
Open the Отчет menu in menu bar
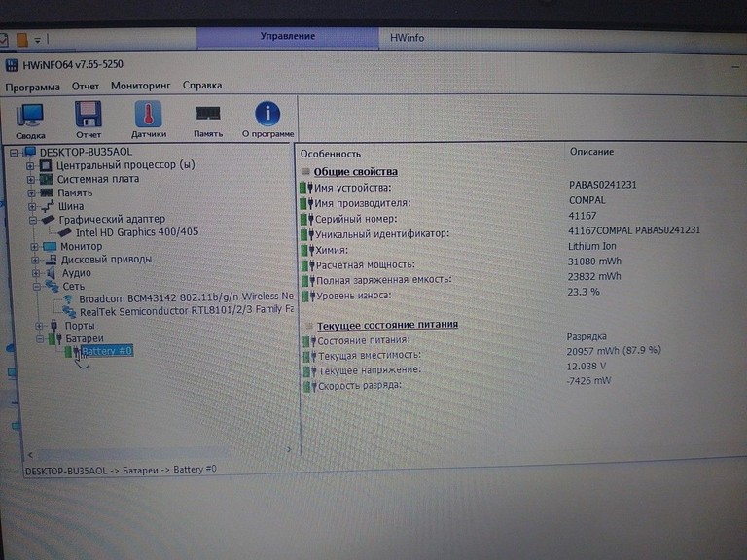pos(86,87)
